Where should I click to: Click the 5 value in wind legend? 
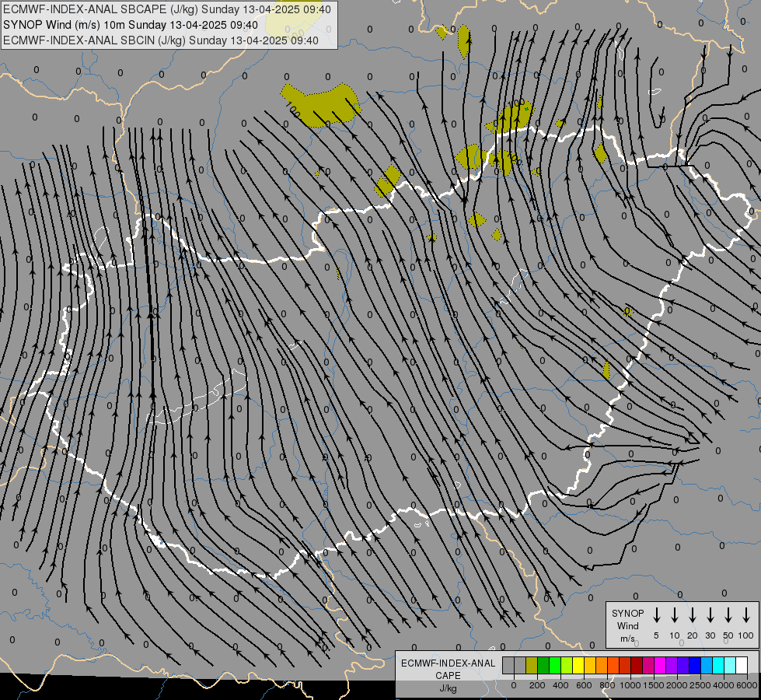pyautogui.click(x=656, y=635)
